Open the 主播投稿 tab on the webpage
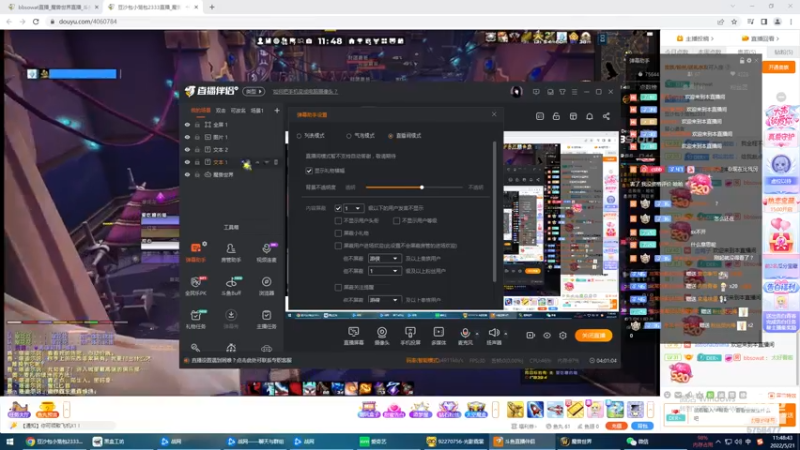 coord(695,38)
